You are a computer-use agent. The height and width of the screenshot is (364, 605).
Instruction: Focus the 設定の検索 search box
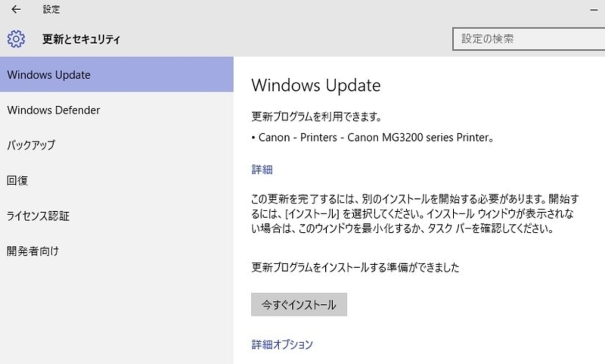tap(529, 39)
